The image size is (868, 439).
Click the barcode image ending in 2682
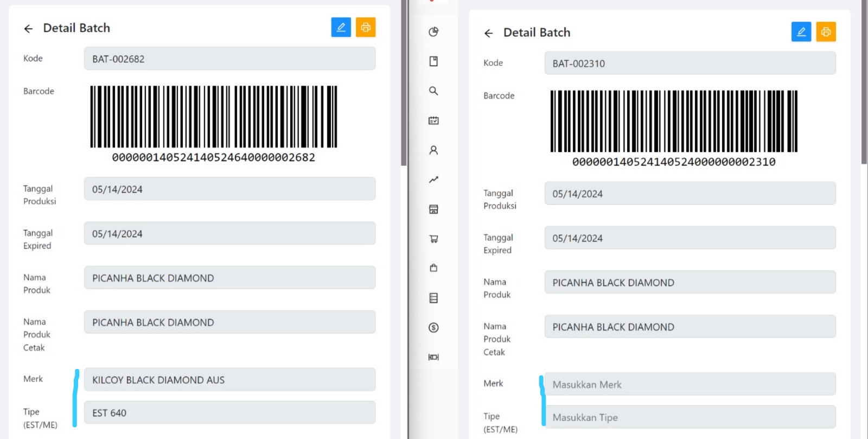pyautogui.click(x=214, y=117)
